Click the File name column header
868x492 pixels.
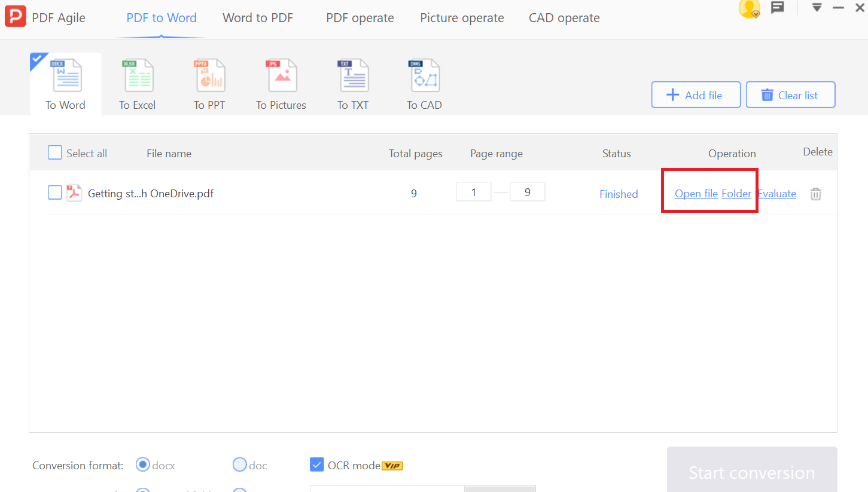169,154
